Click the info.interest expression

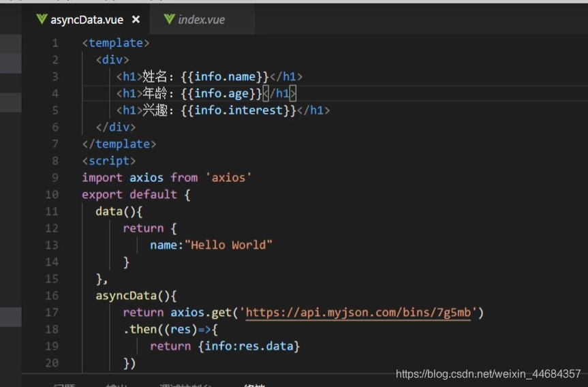tap(238, 110)
